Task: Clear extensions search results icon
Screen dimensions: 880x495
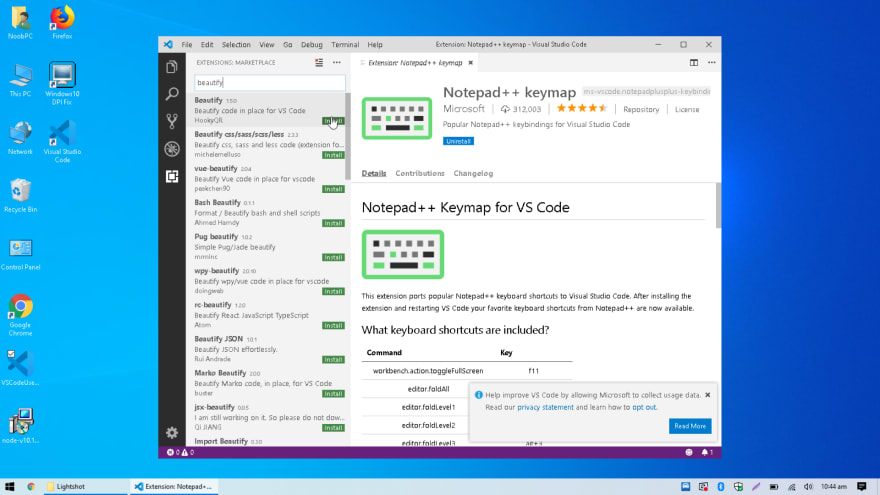Action: coord(319,62)
